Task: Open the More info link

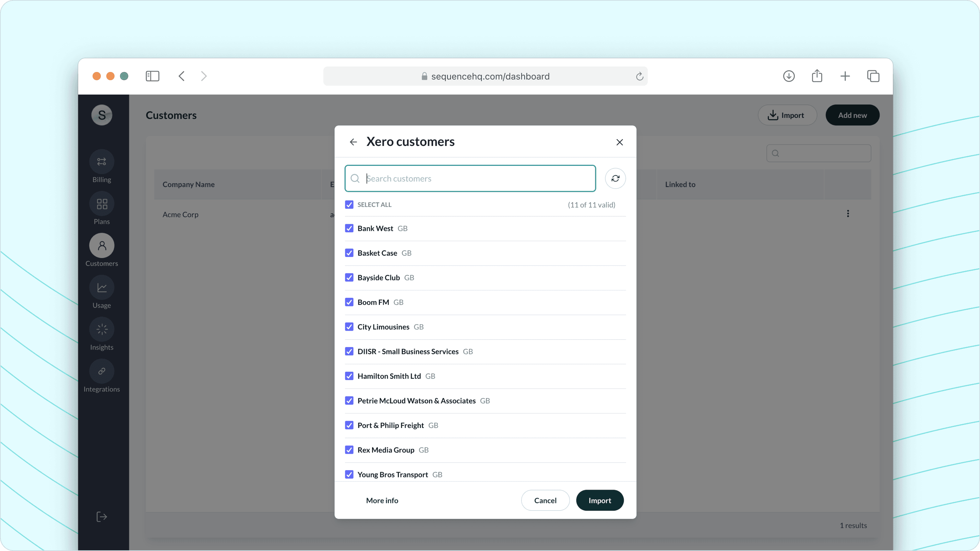Action: (x=382, y=500)
